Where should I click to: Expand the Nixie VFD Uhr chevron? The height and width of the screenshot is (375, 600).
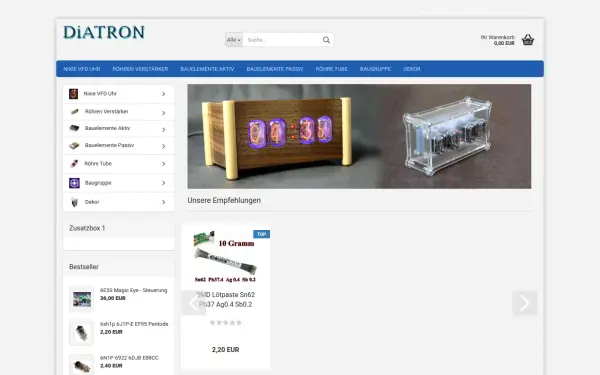(163, 94)
